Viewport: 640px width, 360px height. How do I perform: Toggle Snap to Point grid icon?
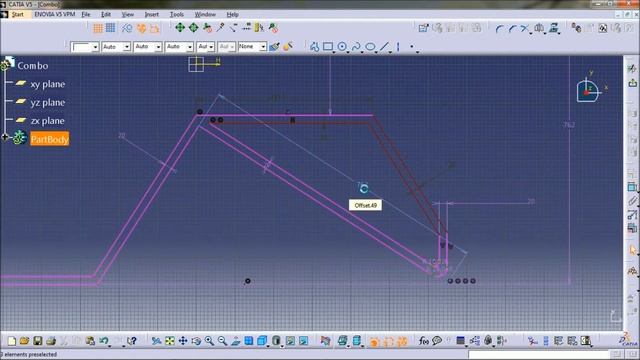coord(111,28)
